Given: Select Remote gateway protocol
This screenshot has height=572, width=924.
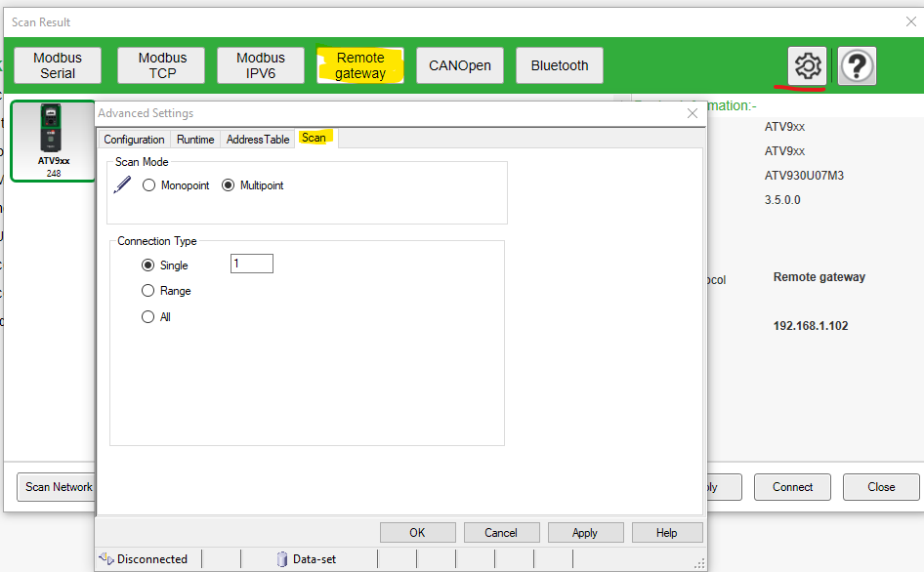Looking at the screenshot, I should [x=360, y=65].
